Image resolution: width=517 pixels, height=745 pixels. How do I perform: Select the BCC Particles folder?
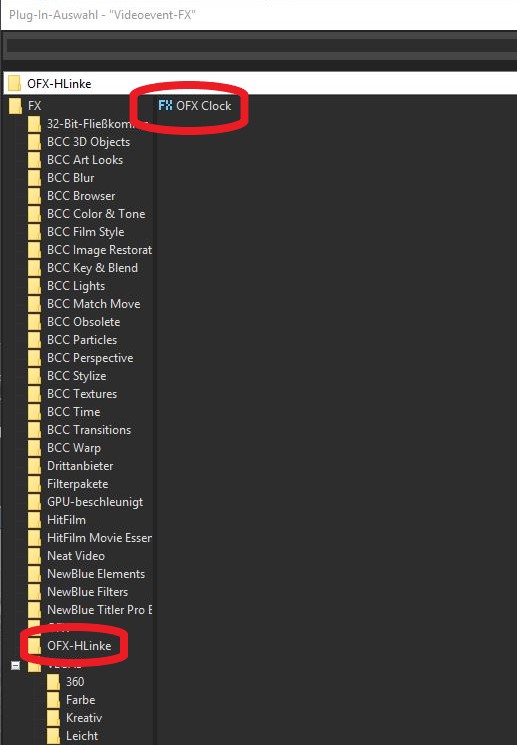pos(82,340)
